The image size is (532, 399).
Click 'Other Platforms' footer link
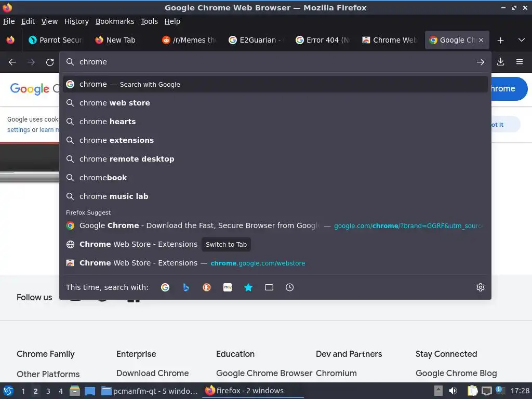point(48,374)
